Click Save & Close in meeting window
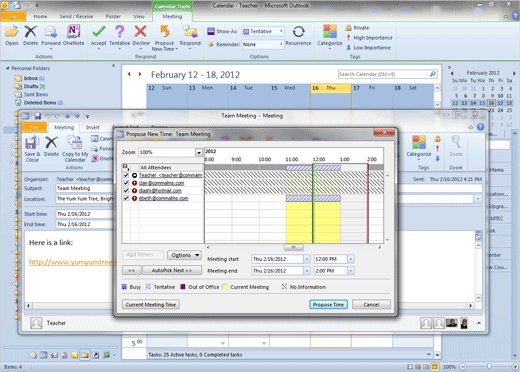Screen dimensions: 520x372 (x=32, y=149)
